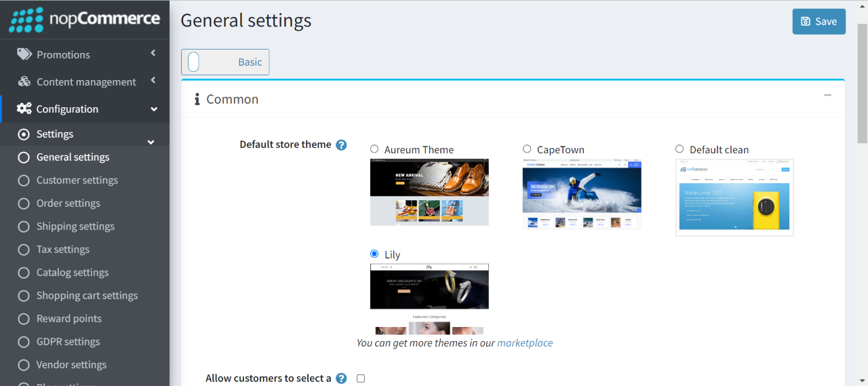Viewport: 868px width, 386px height.
Task: Open the marketplace link
Action: pyautogui.click(x=525, y=343)
